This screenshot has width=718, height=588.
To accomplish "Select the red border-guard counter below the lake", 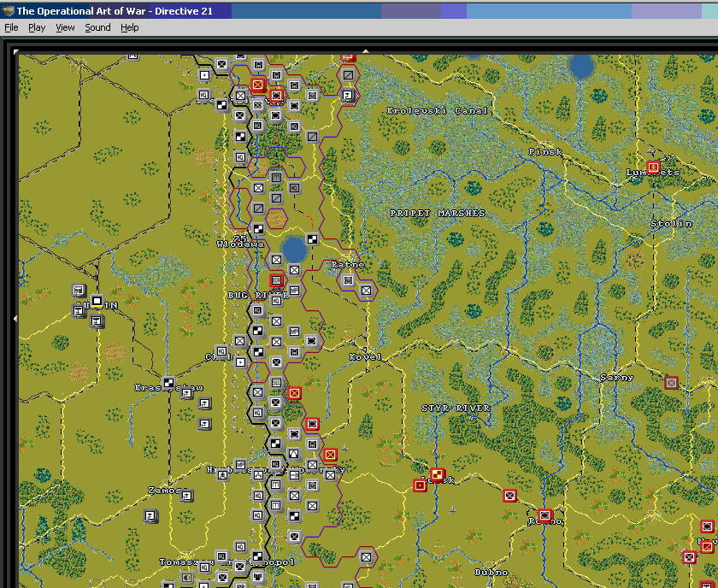I will pos(276,279).
